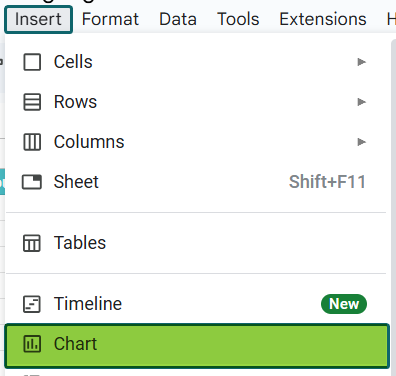Open the Format menu

(110, 19)
